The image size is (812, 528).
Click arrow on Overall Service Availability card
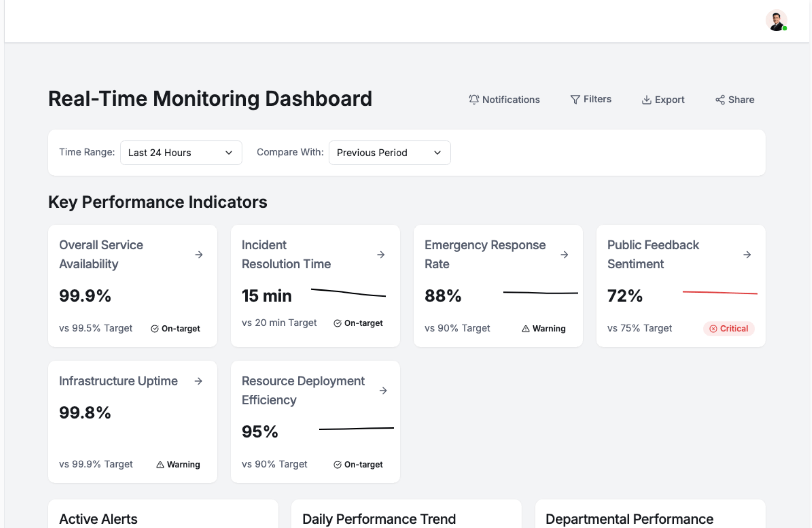[x=199, y=255]
